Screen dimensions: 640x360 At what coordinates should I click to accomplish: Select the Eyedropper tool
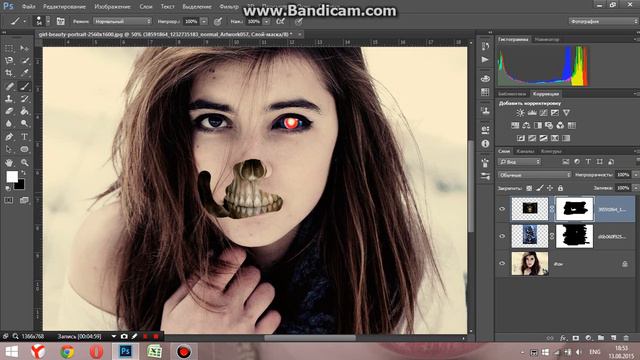tap(24, 73)
